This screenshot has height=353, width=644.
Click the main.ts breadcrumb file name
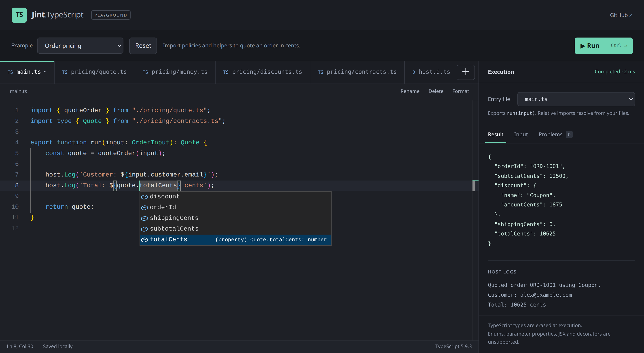coord(18,91)
